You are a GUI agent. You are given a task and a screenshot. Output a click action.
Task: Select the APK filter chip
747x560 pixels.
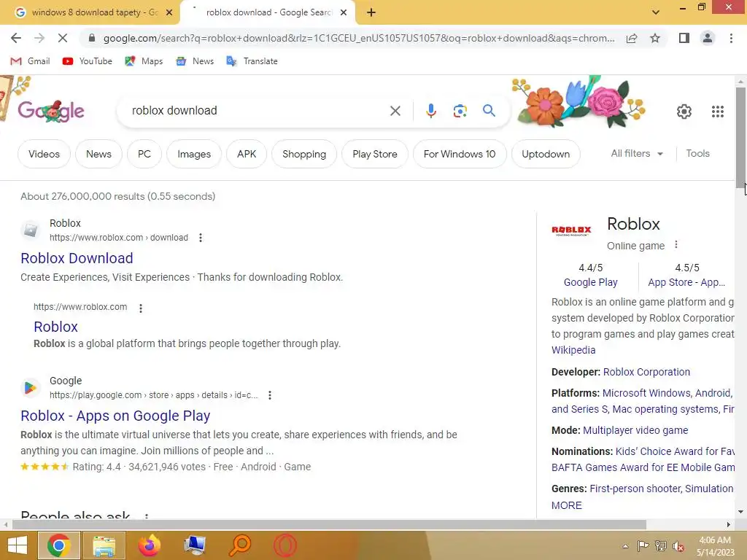247,154
